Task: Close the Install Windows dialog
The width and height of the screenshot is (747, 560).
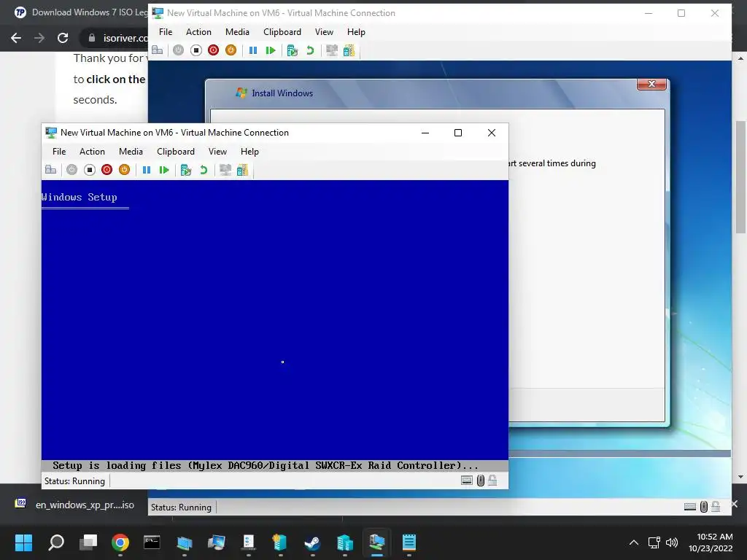Action: 651,84
